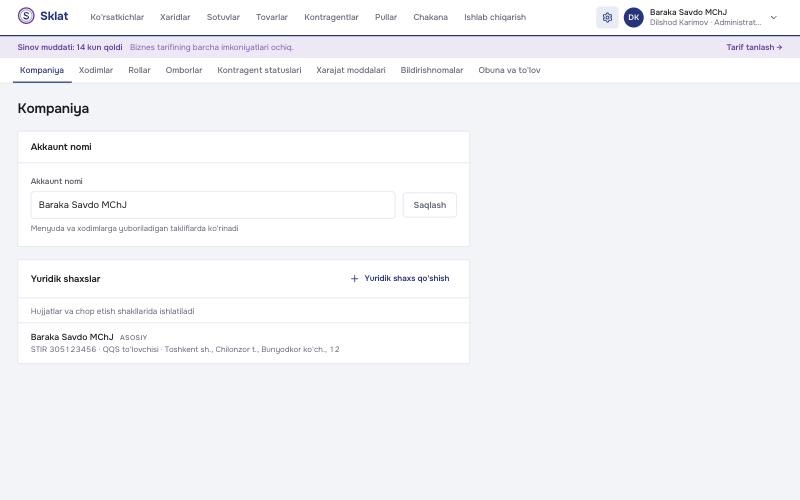Image resolution: width=800 pixels, height=500 pixels.
Task: Open the Pullar menu
Action: coord(386,17)
